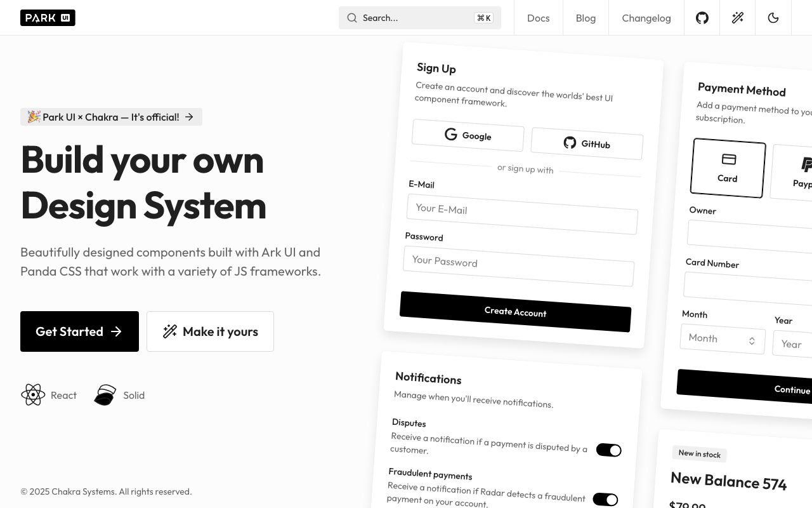Sign up with Google
Image resolution: width=812 pixels, height=508 pixels.
468,135
